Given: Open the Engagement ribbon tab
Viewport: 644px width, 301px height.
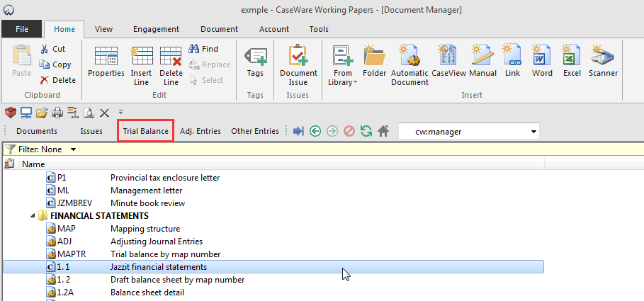Looking at the screenshot, I should pos(156,29).
